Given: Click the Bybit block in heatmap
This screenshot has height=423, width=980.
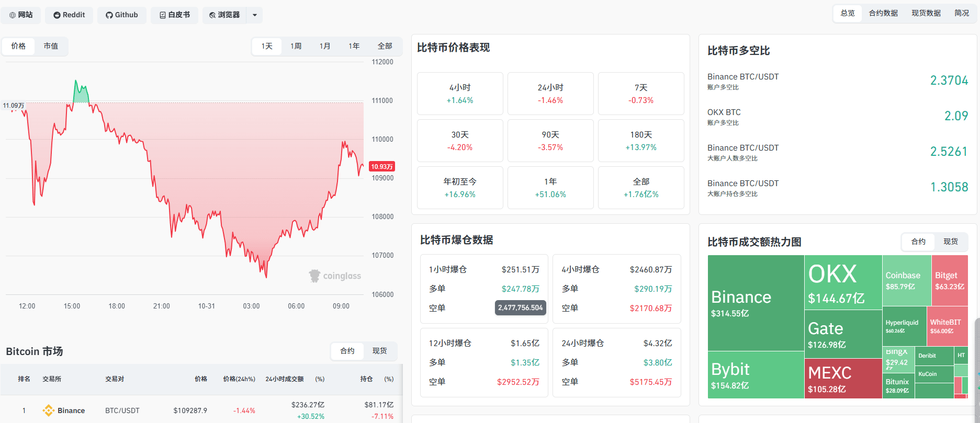Looking at the screenshot, I should [756, 375].
